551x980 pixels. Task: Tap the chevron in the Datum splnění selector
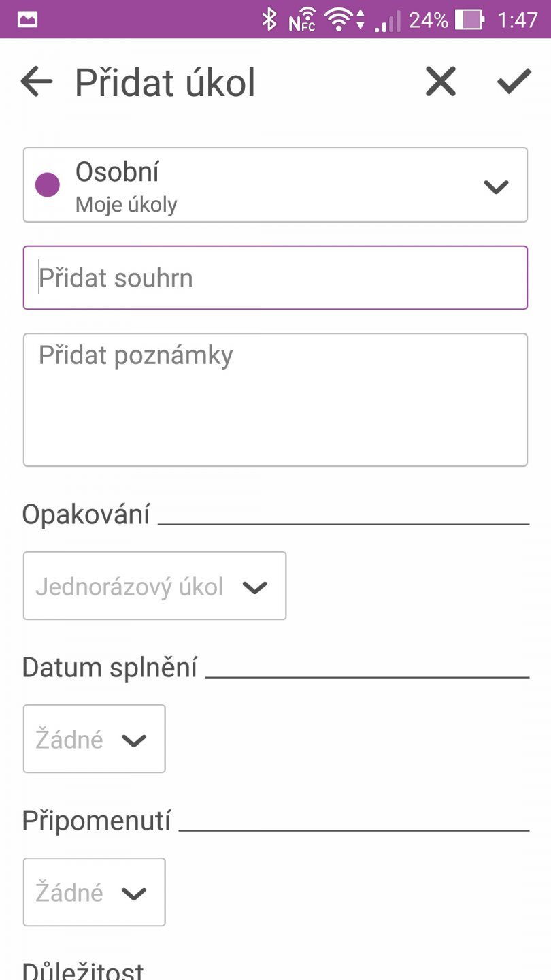[133, 740]
